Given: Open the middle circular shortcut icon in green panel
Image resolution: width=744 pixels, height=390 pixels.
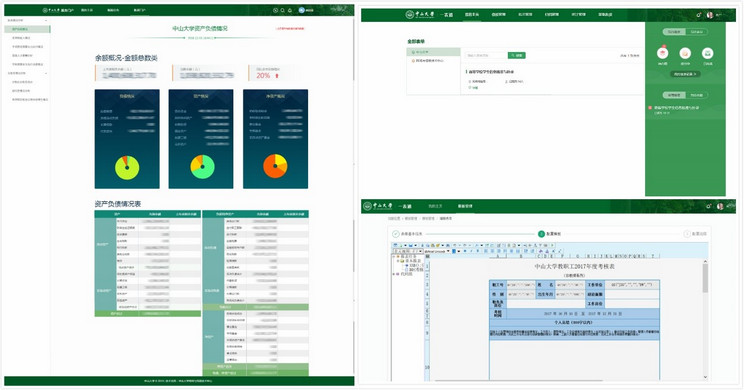Looking at the screenshot, I should pyautogui.click(x=685, y=53).
